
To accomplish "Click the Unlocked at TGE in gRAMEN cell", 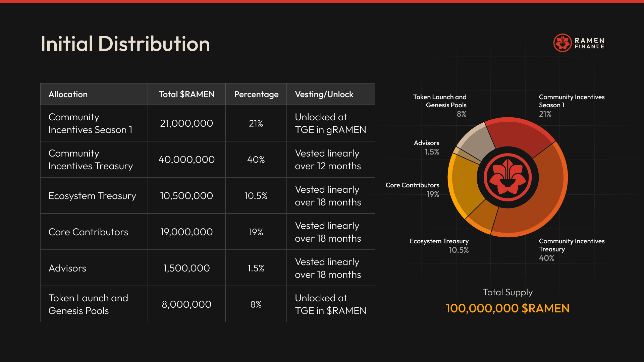I will click(x=330, y=123).
